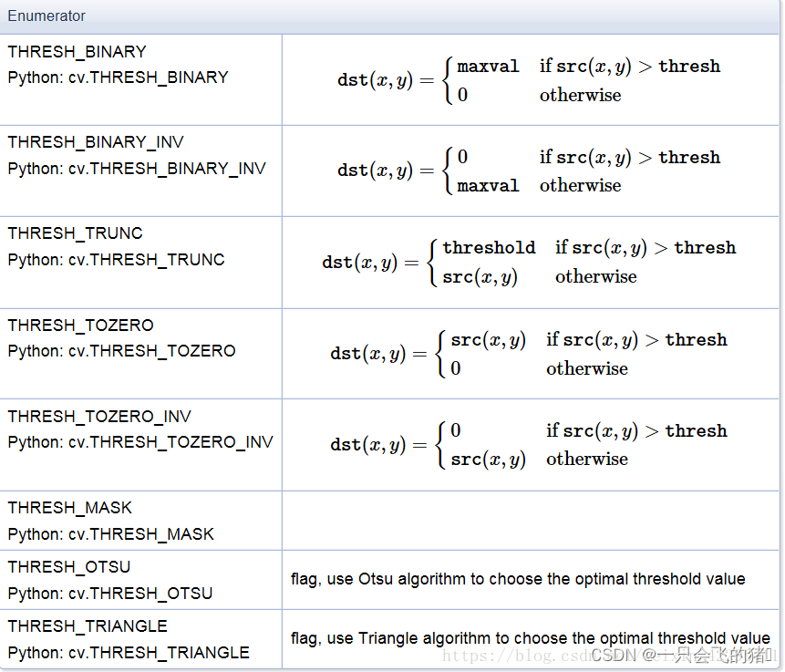Select the THRESH_BINARY enumerator name
This screenshot has width=785, height=672.
coord(77,52)
